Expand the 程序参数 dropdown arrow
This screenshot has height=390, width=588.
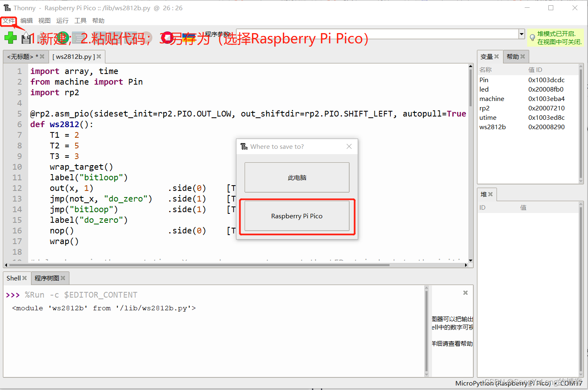[x=521, y=34]
